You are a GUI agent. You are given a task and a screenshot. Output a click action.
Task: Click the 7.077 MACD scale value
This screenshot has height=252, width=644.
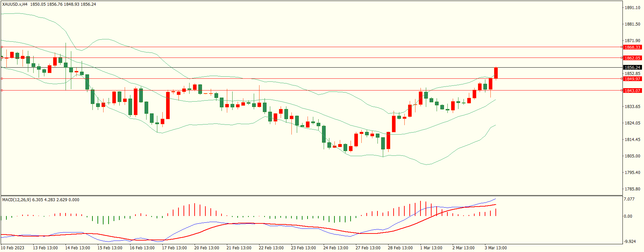(x=629, y=199)
